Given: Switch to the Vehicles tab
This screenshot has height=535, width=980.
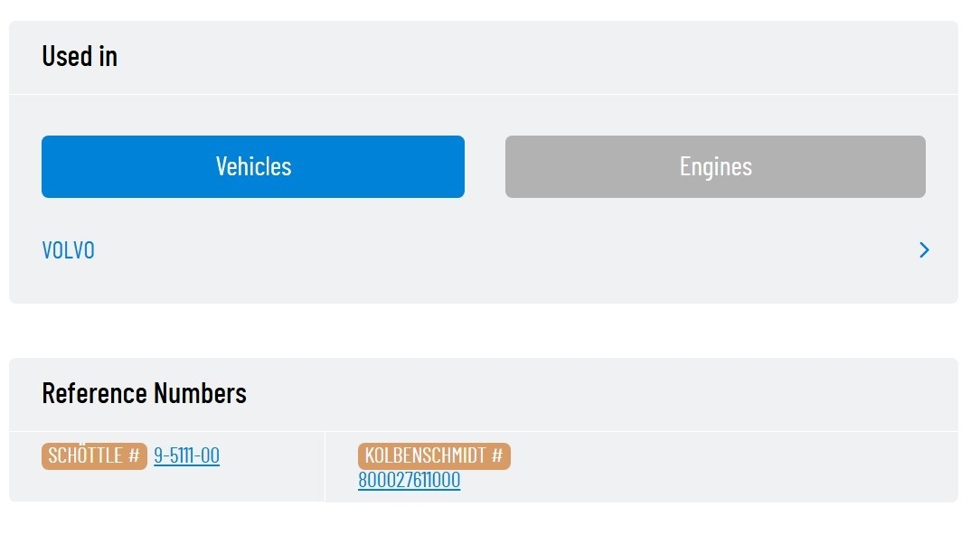Looking at the screenshot, I should [x=253, y=167].
